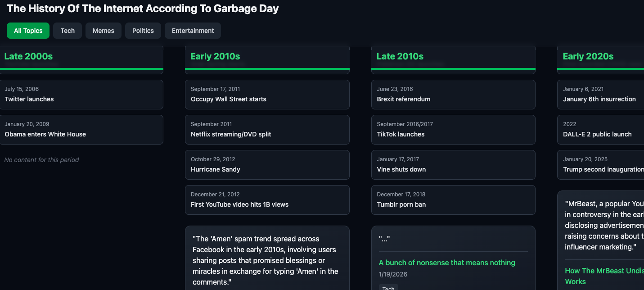Image resolution: width=644 pixels, height=290 pixels.
Task: Select the All Topics filter
Action: [28, 31]
